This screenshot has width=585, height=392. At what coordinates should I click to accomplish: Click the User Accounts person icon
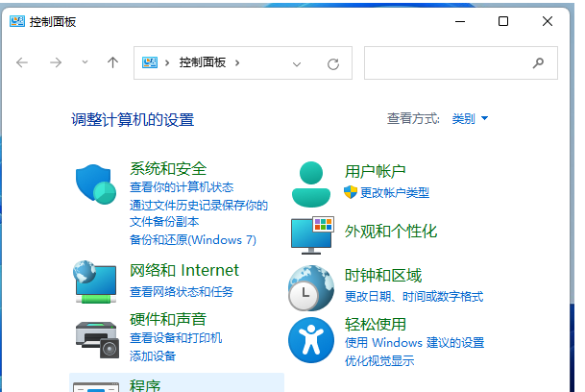tap(311, 184)
